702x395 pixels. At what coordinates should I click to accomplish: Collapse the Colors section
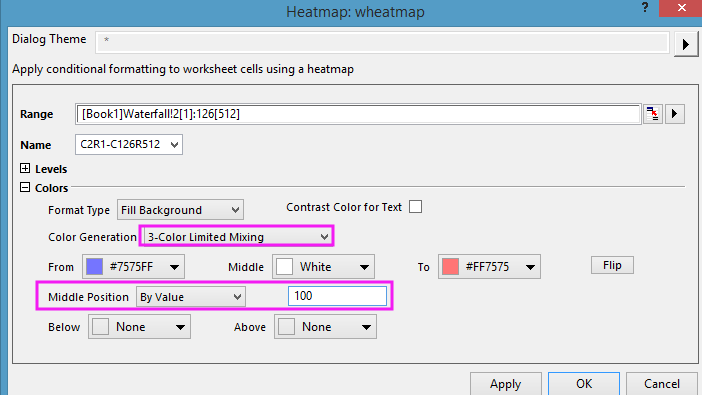coord(25,187)
